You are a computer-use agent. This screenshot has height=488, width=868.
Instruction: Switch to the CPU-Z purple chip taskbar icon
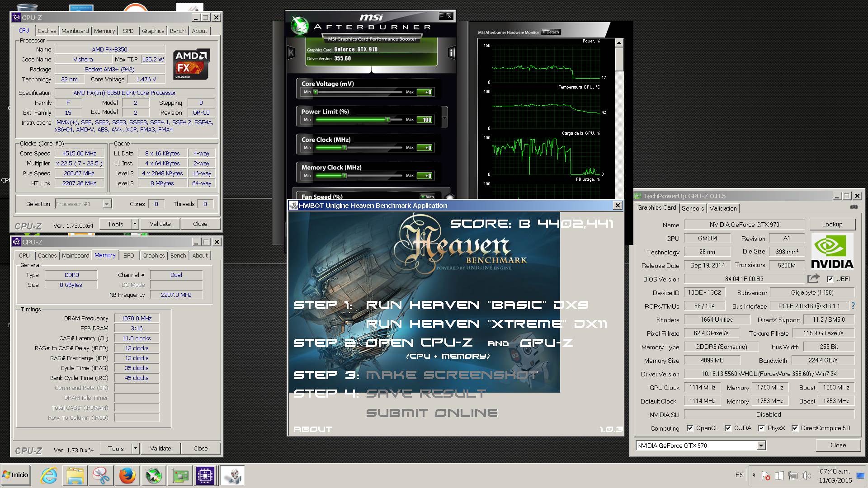(205, 476)
